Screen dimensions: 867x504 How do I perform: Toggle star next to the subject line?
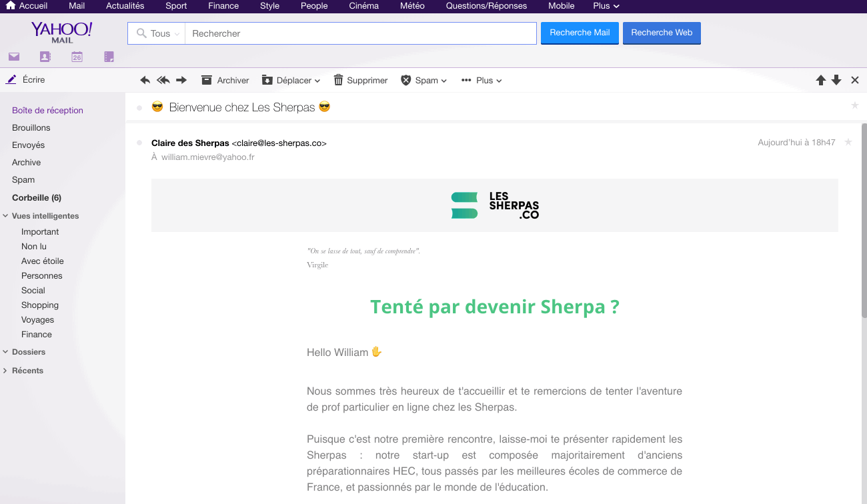tap(855, 105)
